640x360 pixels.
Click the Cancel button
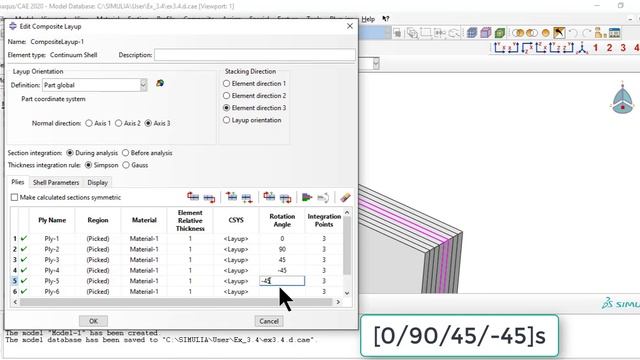coord(269,321)
